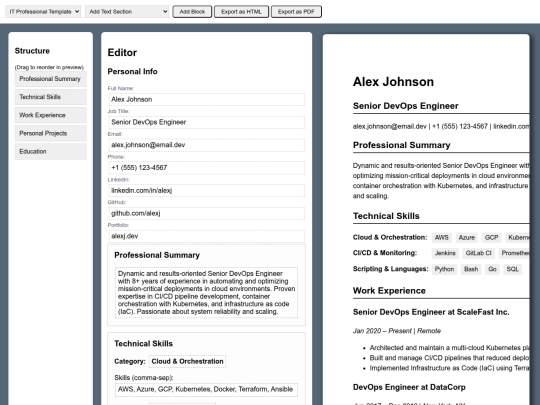The height and width of the screenshot is (405, 540).
Task: Click the Go skill tag in preview
Action: point(492,269)
